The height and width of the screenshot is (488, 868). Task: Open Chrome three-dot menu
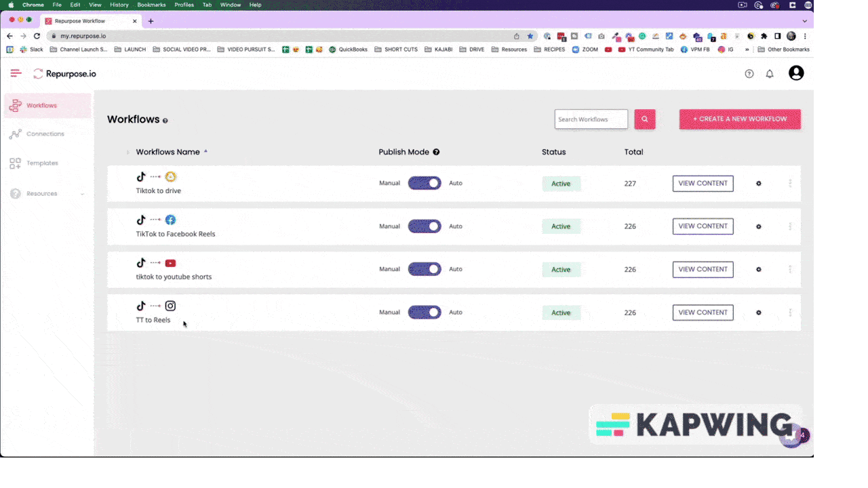tap(806, 36)
